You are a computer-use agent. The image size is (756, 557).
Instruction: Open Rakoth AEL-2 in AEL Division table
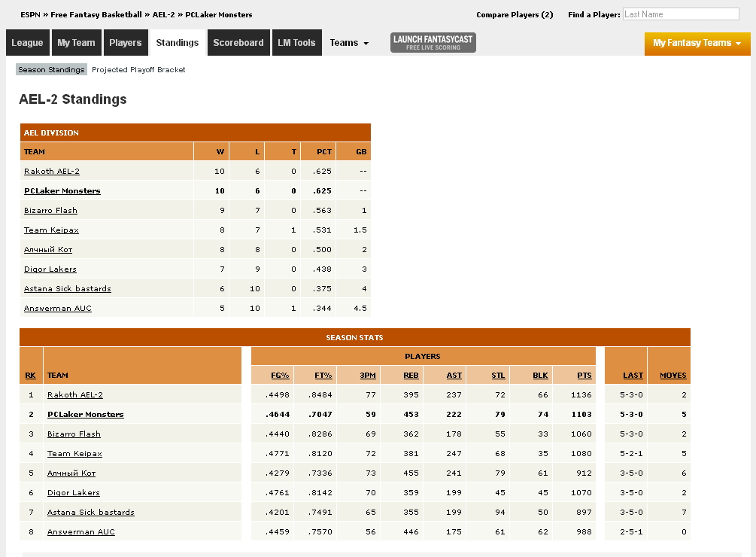[52, 171]
